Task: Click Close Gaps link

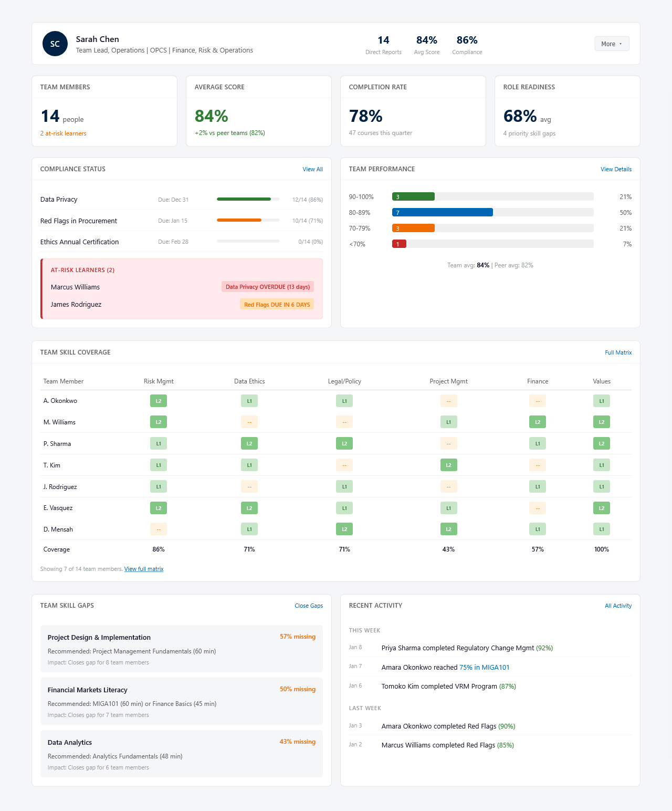Action: tap(309, 606)
